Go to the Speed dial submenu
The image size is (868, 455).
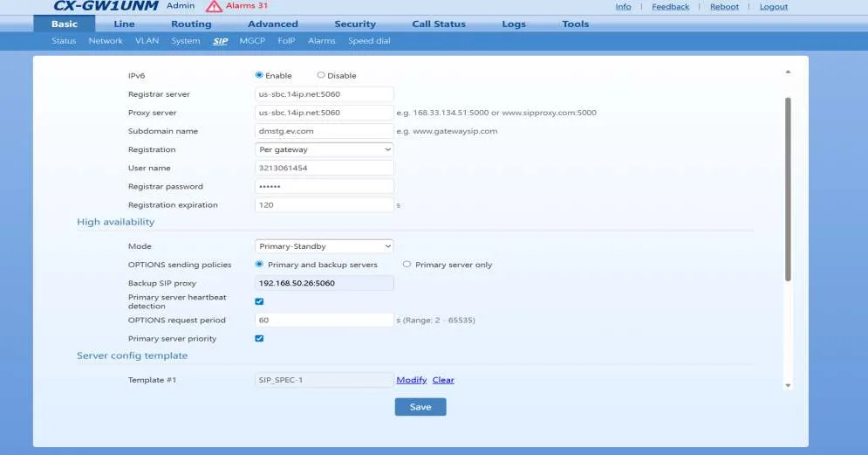tap(369, 41)
